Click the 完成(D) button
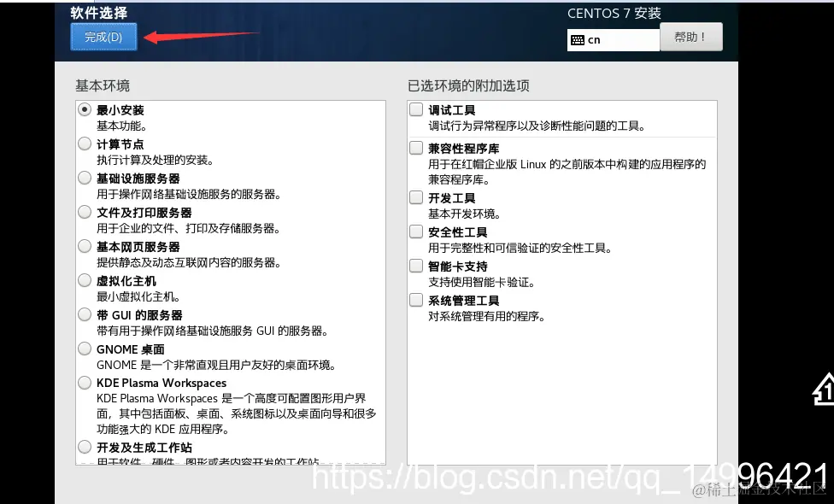834x504 pixels. 103,37
